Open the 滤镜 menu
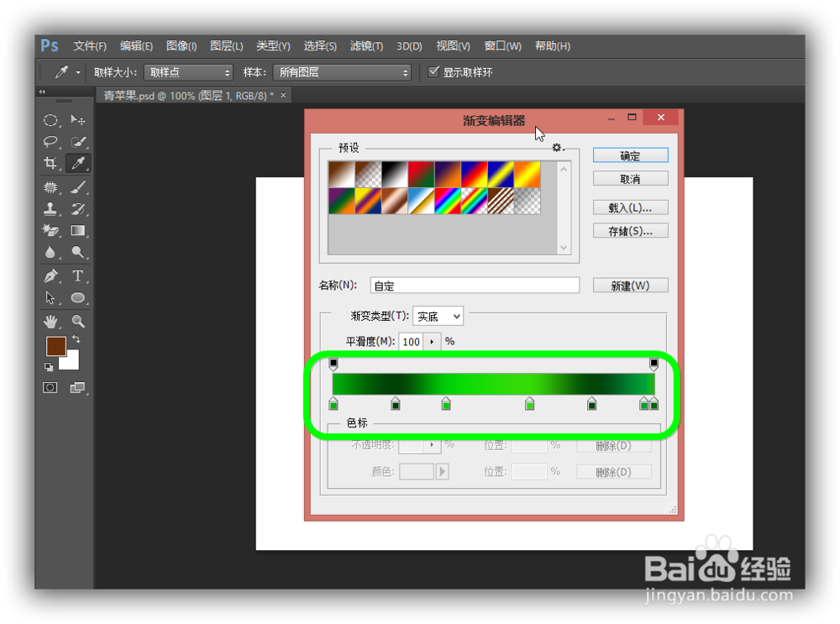840x624 pixels. point(365,46)
